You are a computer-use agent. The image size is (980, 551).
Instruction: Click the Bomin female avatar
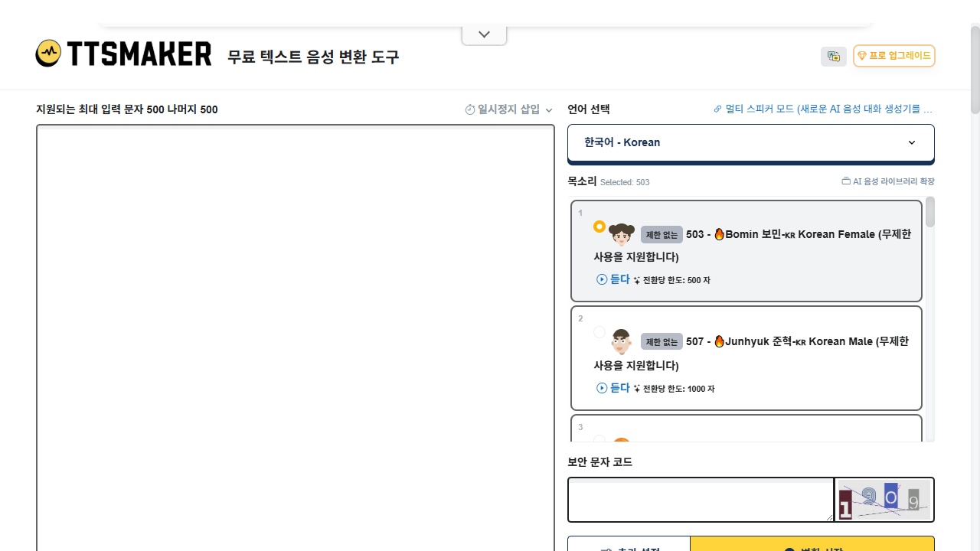point(622,233)
